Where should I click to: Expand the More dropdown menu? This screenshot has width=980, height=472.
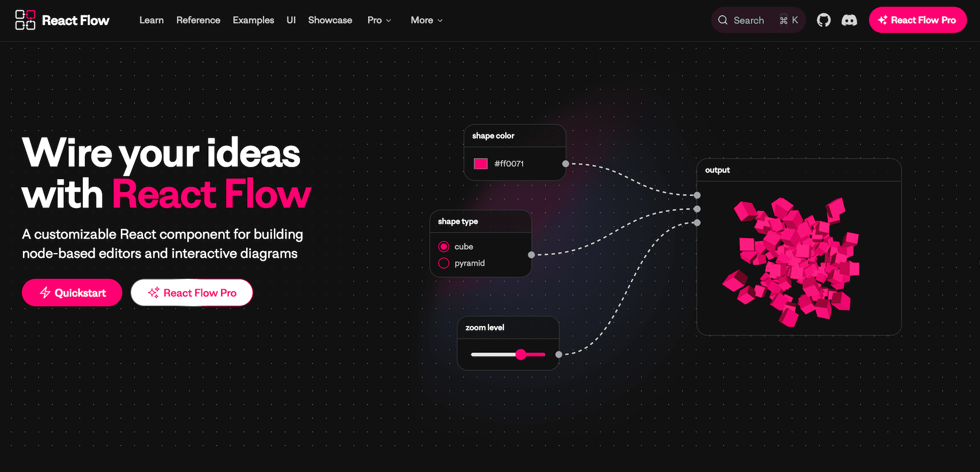[427, 20]
